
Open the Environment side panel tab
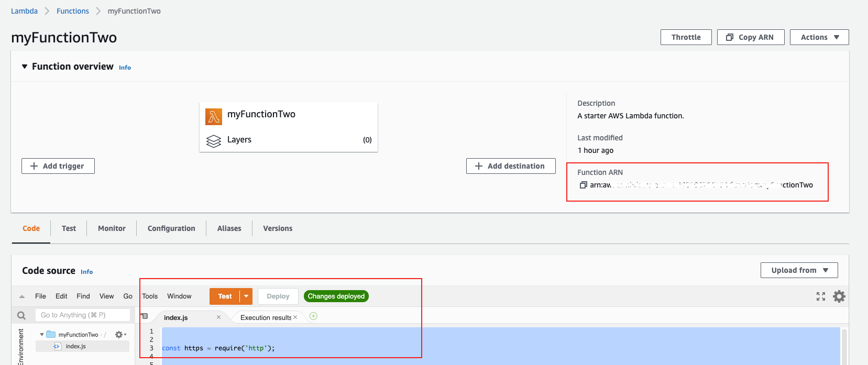[21, 346]
